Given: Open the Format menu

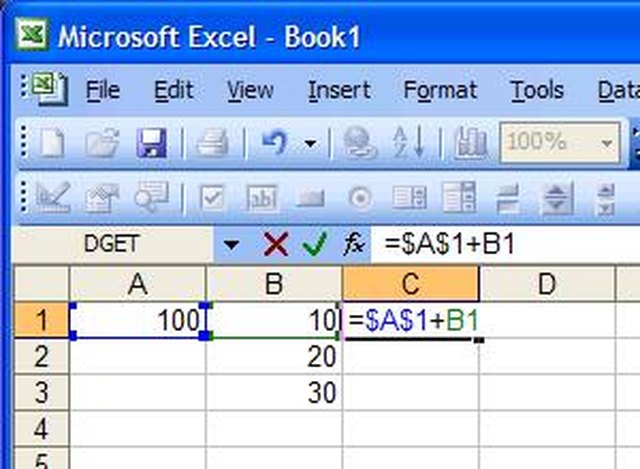Looking at the screenshot, I should tap(440, 91).
